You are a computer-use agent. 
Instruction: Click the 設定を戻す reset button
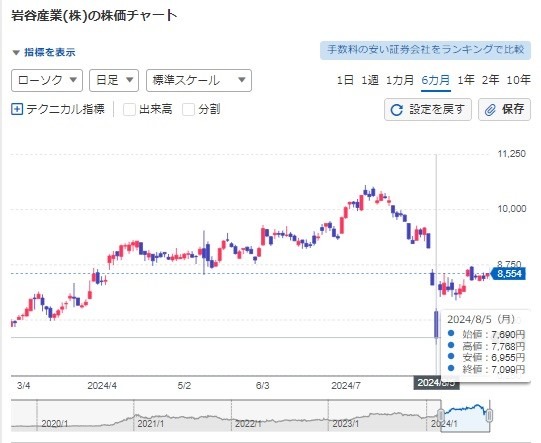click(x=428, y=109)
